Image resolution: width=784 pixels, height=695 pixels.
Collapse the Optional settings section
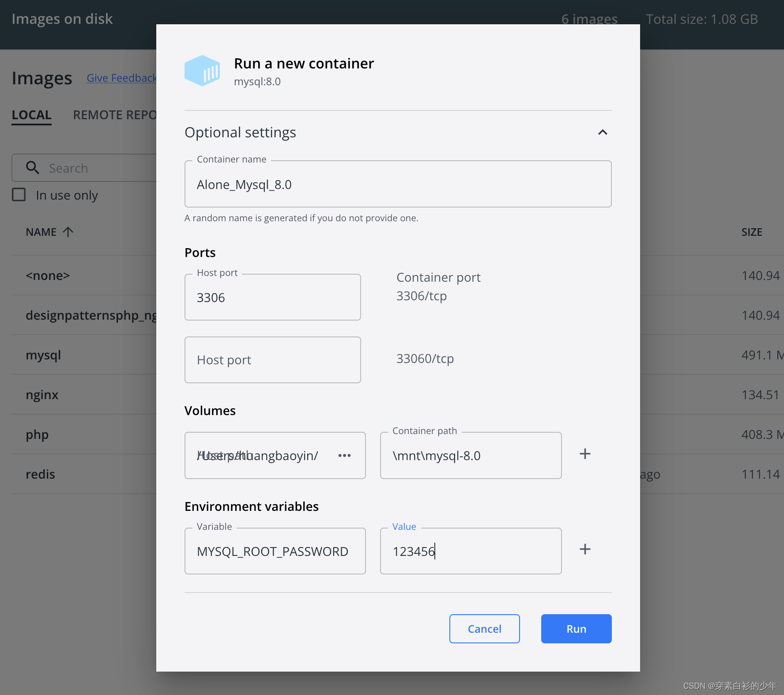click(x=603, y=132)
